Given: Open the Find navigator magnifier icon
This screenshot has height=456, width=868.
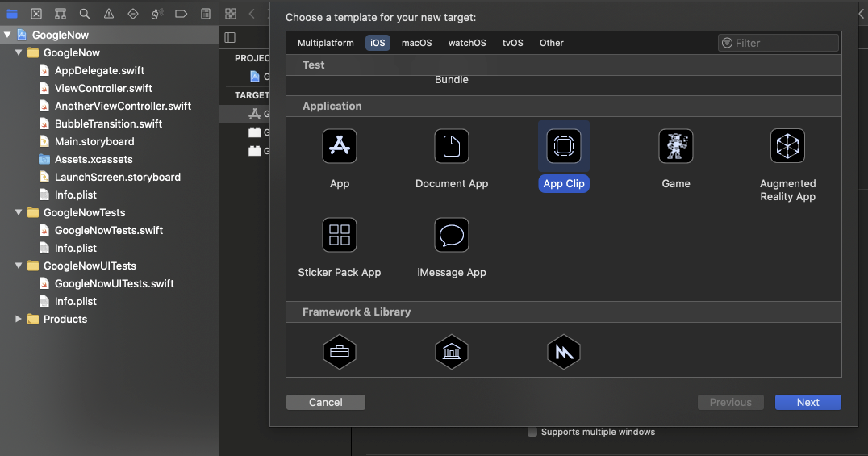Looking at the screenshot, I should (84, 14).
